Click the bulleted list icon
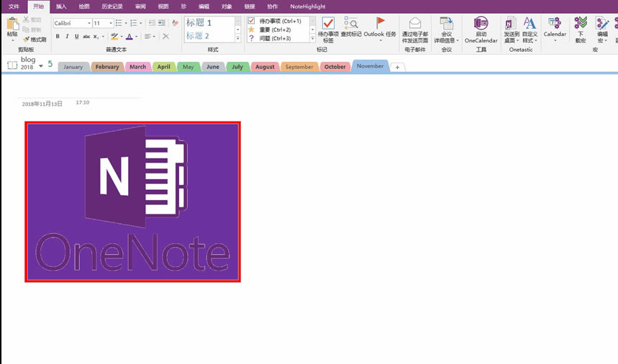Viewport: 618px width, 364px height. 119,23
